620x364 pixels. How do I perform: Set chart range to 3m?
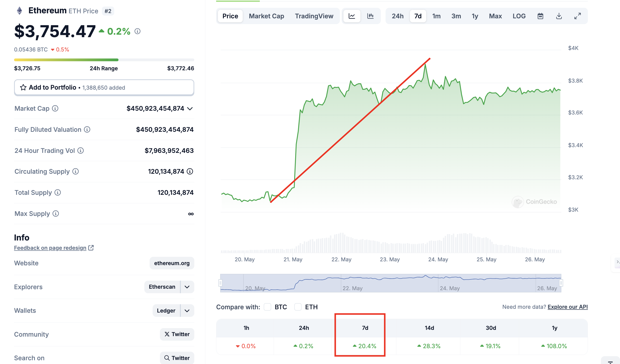coord(456,16)
